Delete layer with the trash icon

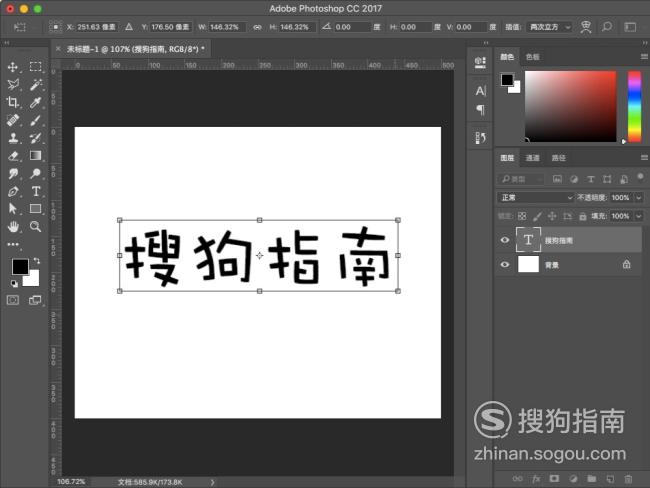tap(628, 479)
